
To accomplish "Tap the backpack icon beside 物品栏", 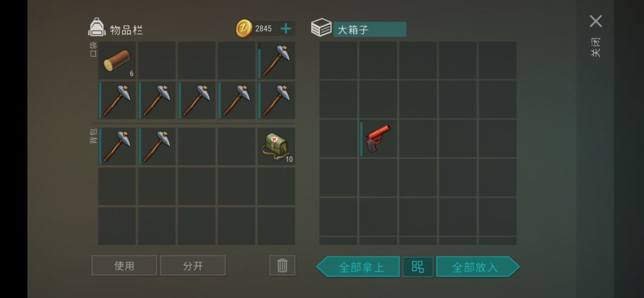I will point(97,27).
